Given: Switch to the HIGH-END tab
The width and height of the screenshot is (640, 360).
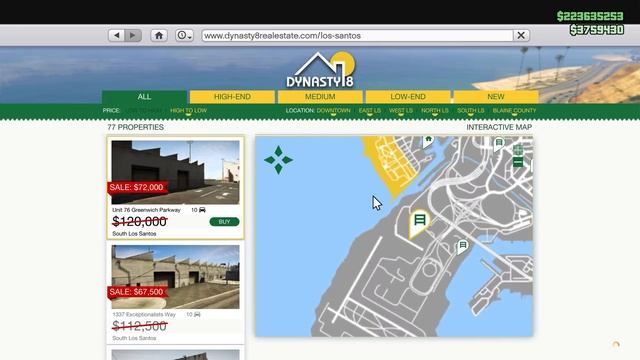Looking at the screenshot, I should pyautogui.click(x=232, y=97).
